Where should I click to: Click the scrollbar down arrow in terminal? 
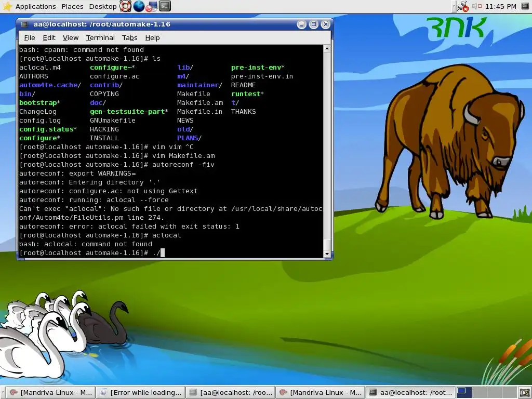(327, 254)
